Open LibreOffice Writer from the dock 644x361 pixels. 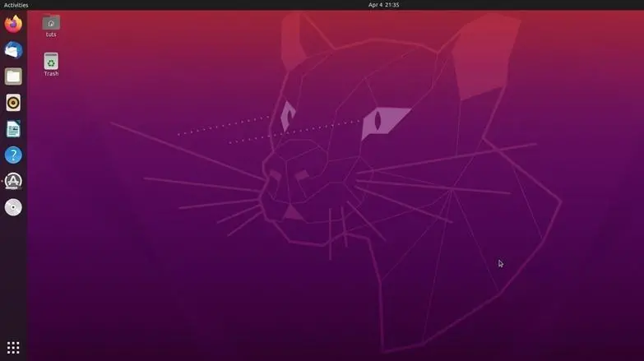[13, 129]
